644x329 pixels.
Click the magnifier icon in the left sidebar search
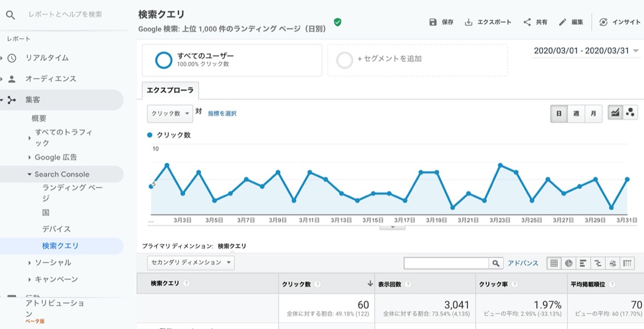pos(10,14)
